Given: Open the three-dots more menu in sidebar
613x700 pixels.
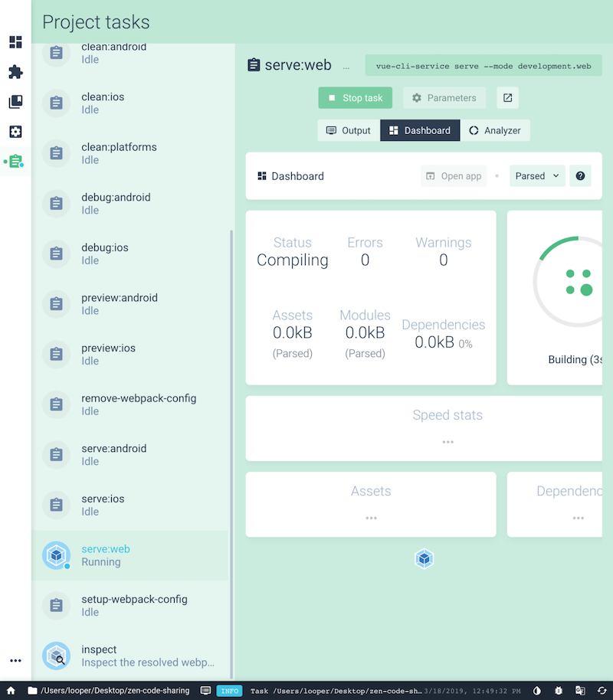Looking at the screenshot, I should (x=15, y=660).
